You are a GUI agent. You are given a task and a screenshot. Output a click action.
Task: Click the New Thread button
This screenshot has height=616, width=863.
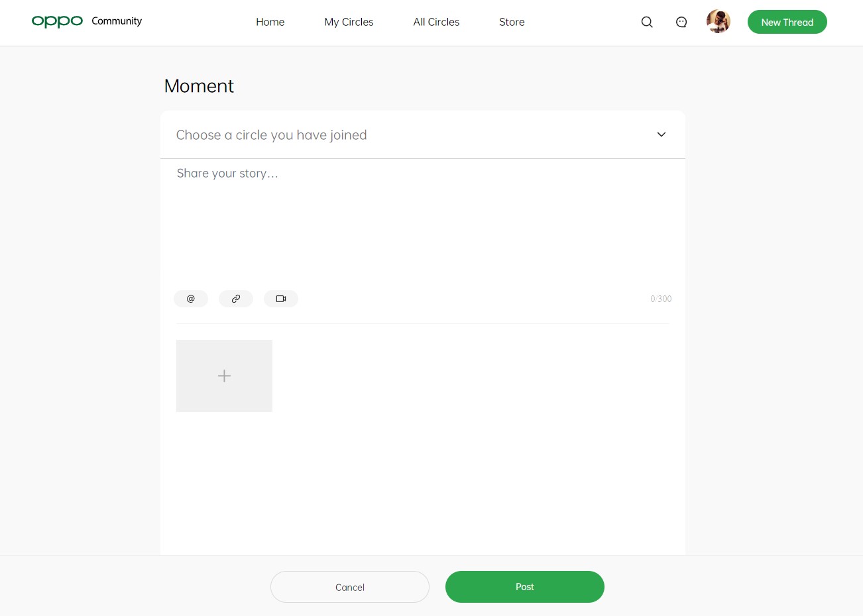pos(787,22)
